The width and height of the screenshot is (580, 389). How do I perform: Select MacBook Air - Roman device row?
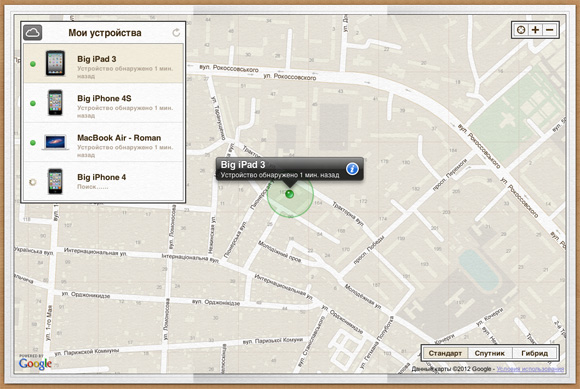(x=104, y=142)
